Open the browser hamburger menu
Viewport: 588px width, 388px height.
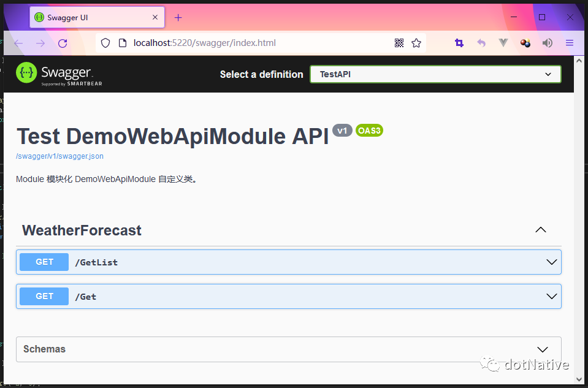point(570,43)
